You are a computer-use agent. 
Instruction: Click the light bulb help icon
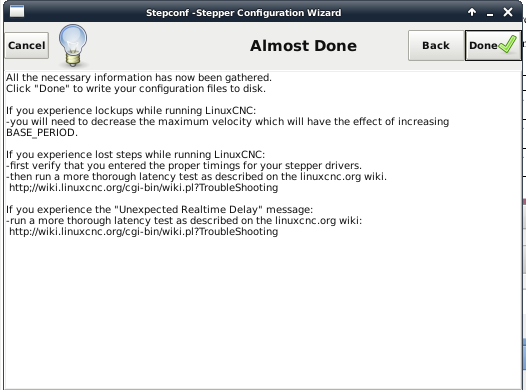click(x=73, y=45)
